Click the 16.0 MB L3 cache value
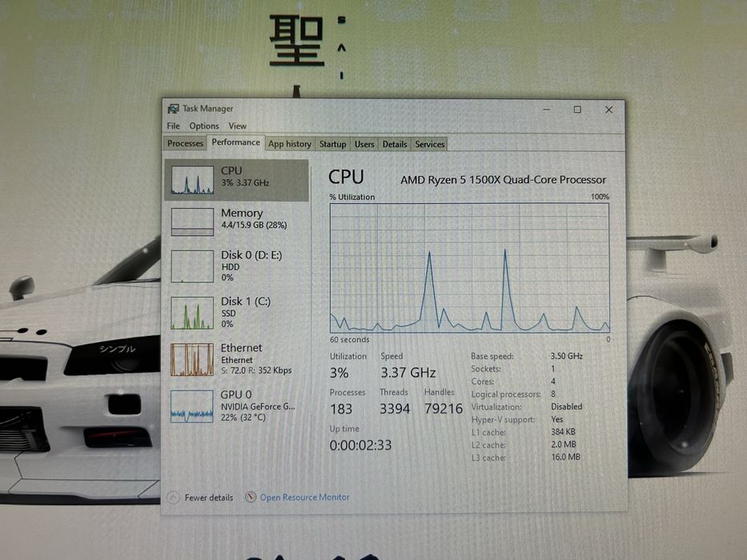 pyautogui.click(x=566, y=457)
